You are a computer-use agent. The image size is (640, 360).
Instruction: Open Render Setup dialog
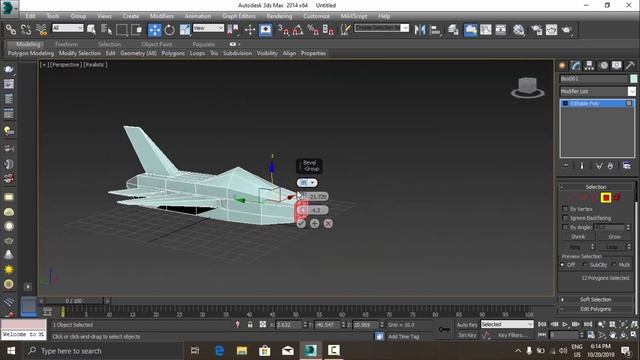pyautogui.click(x=536, y=29)
